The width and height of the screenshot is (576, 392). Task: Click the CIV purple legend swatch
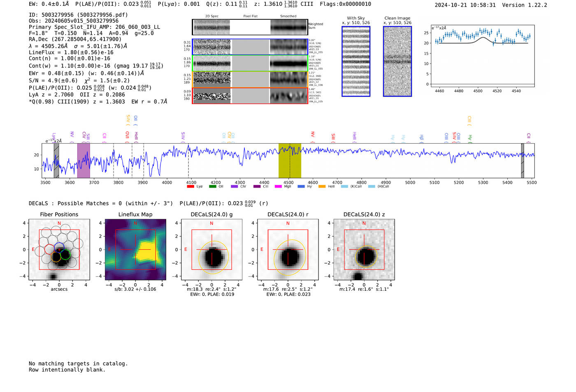(235, 187)
